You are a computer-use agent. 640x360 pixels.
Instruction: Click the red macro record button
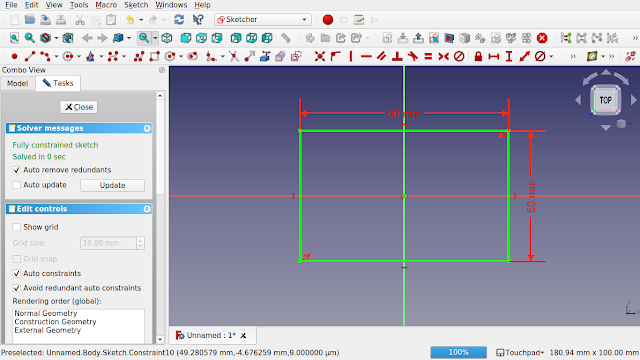(328, 20)
